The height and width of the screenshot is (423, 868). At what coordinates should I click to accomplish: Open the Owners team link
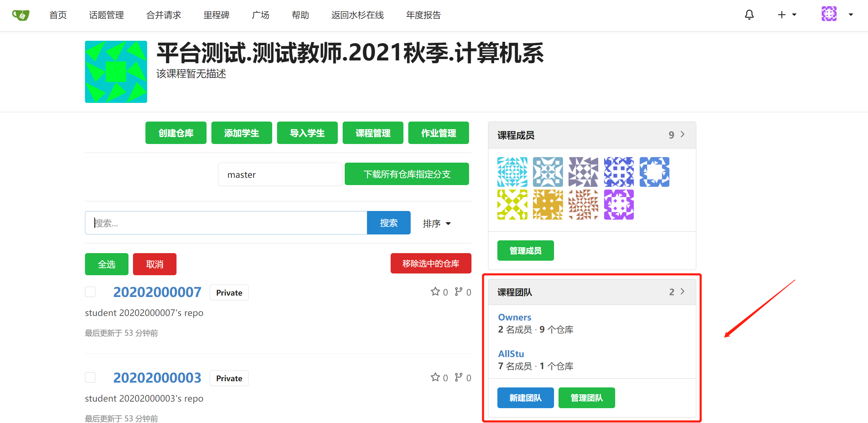tap(515, 317)
